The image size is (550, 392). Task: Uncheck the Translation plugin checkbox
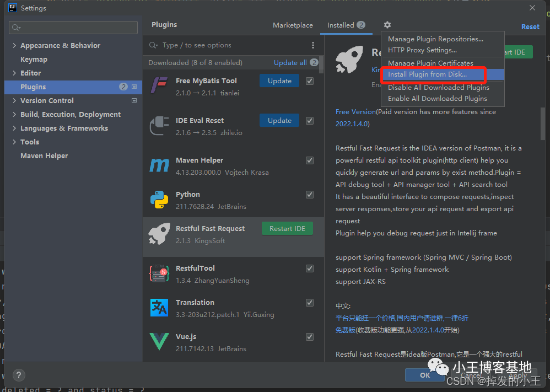click(x=310, y=303)
